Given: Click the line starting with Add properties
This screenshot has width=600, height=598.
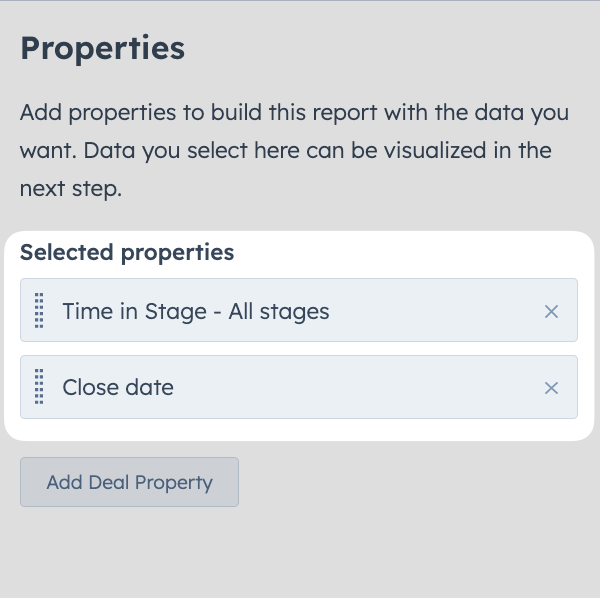Looking at the screenshot, I should pos(294,112).
